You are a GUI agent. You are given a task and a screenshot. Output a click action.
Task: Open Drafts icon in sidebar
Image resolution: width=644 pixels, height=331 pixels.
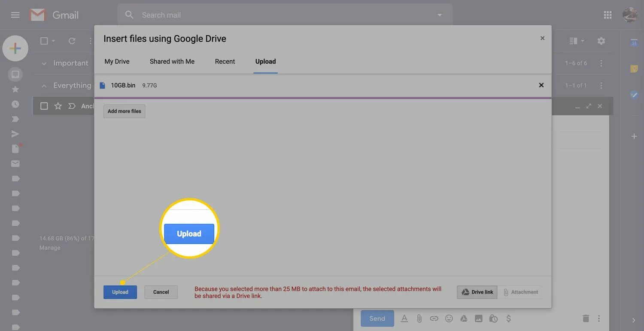click(15, 149)
